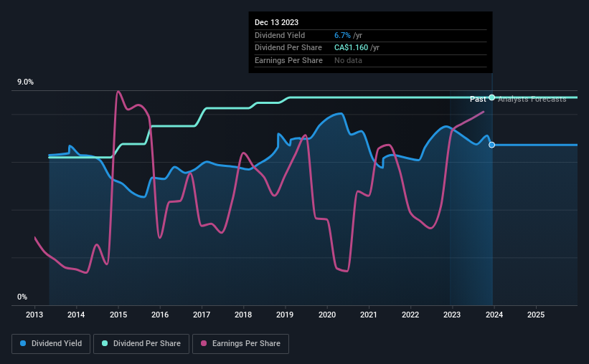This screenshot has width=589, height=364.
Task: Click the 2022 x-axis label
Action: (x=410, y=315)
